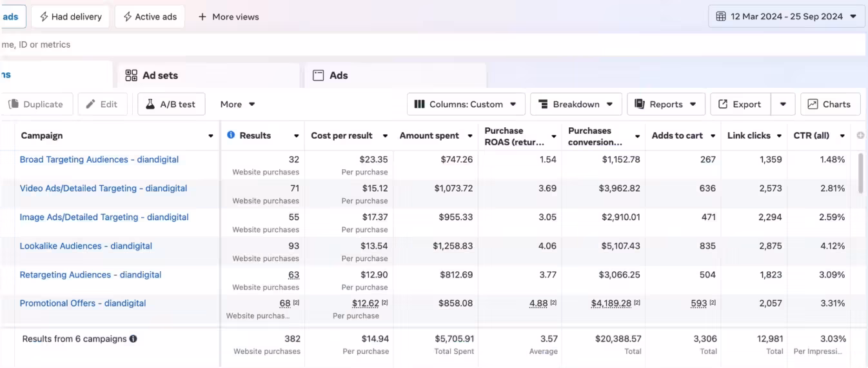The width and height of the screenshot is (868, 368).
Task: Open the More dropdown menu
Action: coord(237,104)
